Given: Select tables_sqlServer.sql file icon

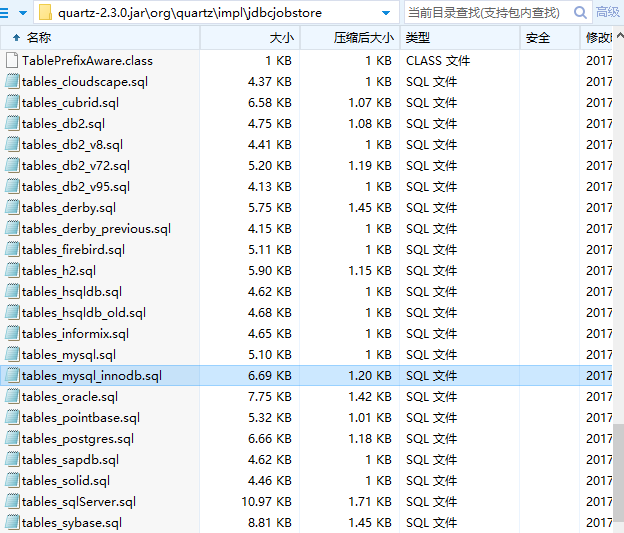Looking at the screenshot, I should tap(12, 502).
